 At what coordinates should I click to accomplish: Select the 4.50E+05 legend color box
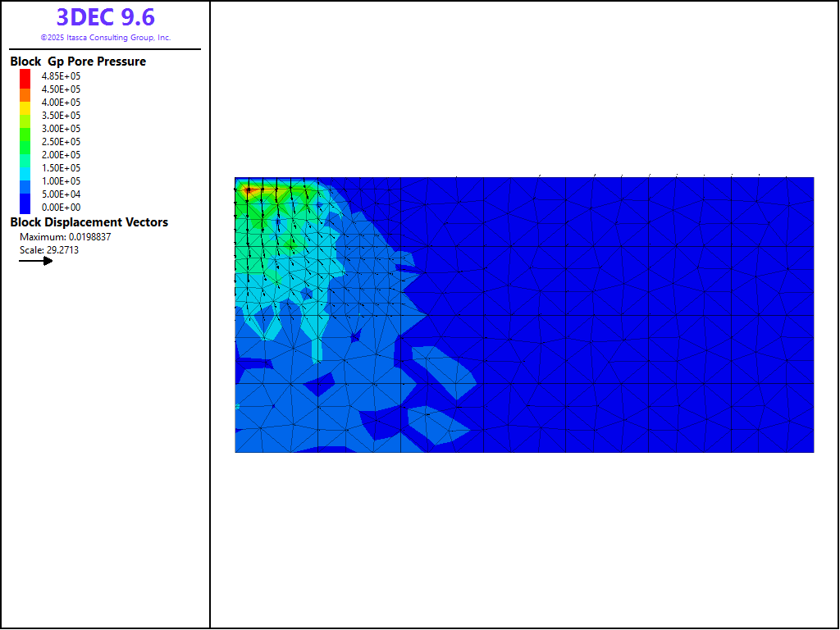(25, 89)
